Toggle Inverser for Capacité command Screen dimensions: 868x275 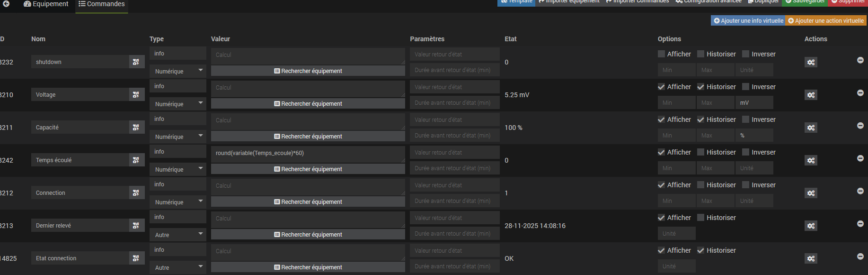click(x=746, y=119)
